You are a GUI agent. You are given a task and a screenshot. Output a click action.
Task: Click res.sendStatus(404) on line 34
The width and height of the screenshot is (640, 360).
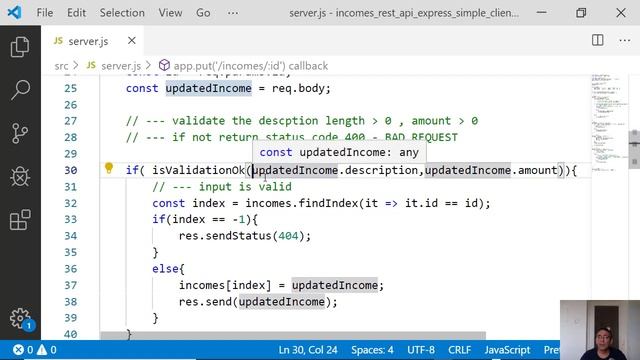[x=244, y=236]
